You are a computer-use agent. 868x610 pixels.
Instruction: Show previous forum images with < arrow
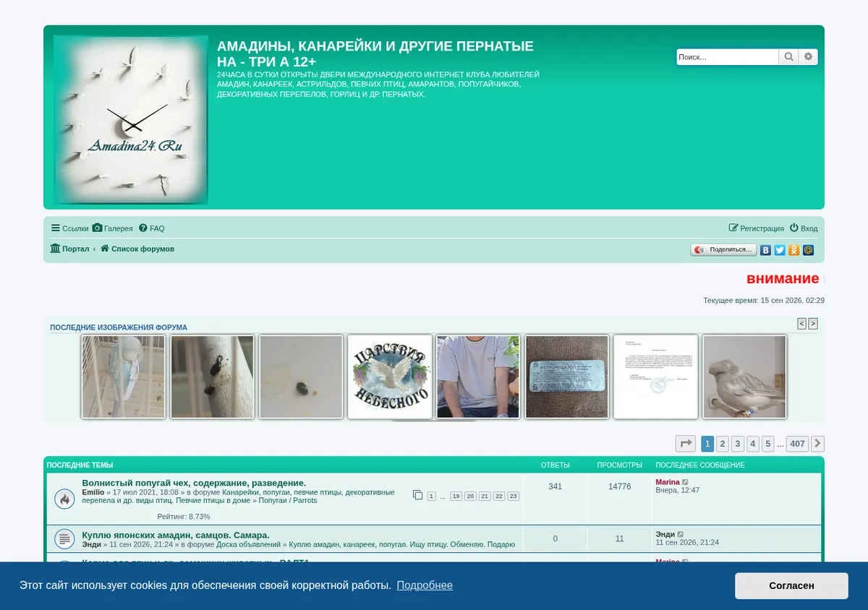(x=801, y=324)
